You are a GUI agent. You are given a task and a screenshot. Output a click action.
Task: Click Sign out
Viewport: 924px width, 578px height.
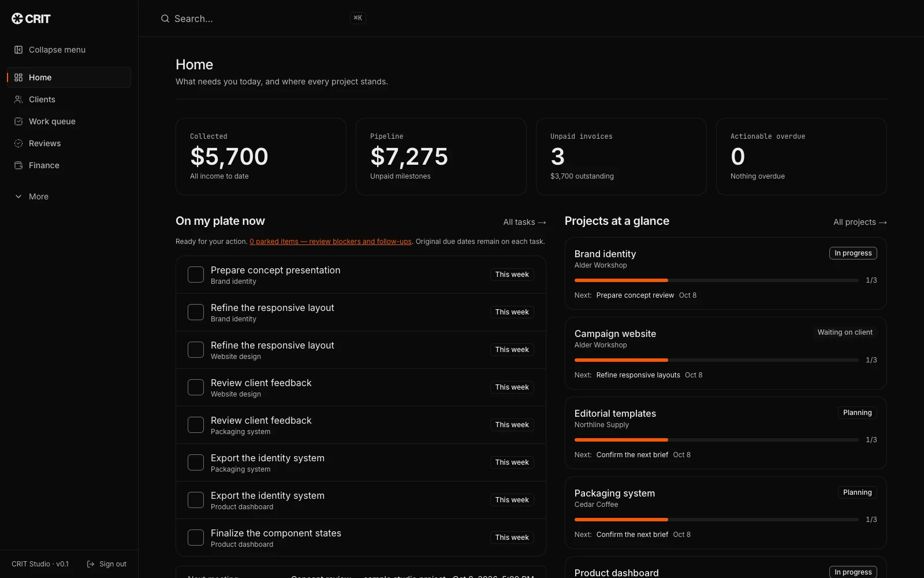pyautogui.click(x=106, y=564)
